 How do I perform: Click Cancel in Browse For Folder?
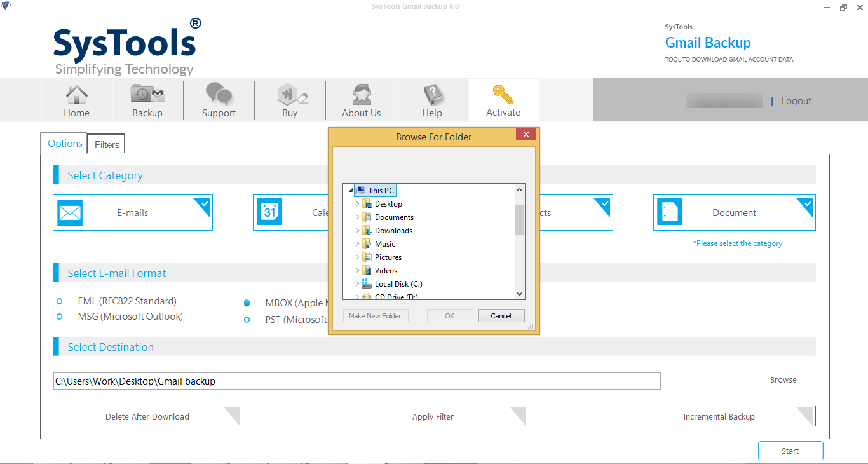(x=501, y=316)
